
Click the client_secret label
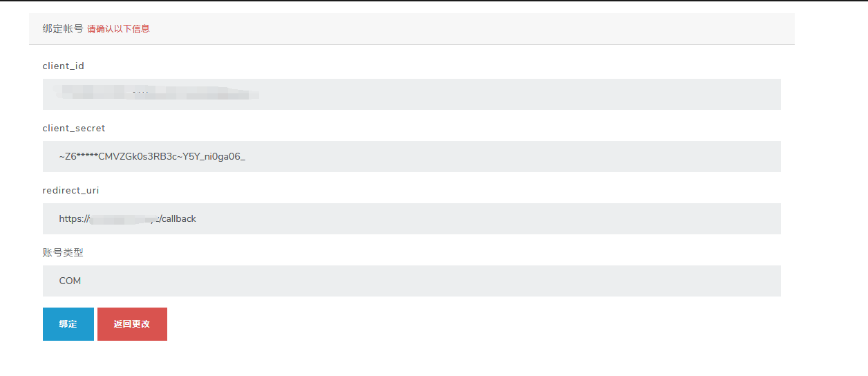pyautogui.click(x=74, y=129)
